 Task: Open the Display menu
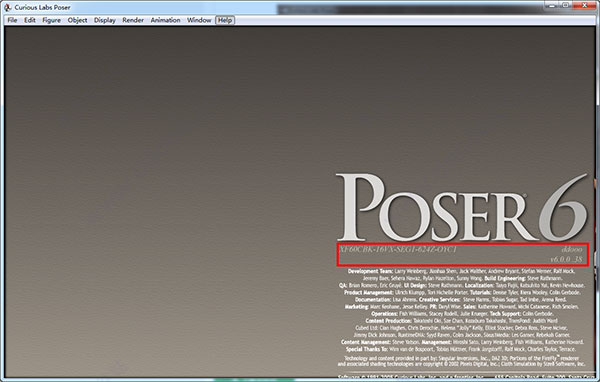coord(105,20)
